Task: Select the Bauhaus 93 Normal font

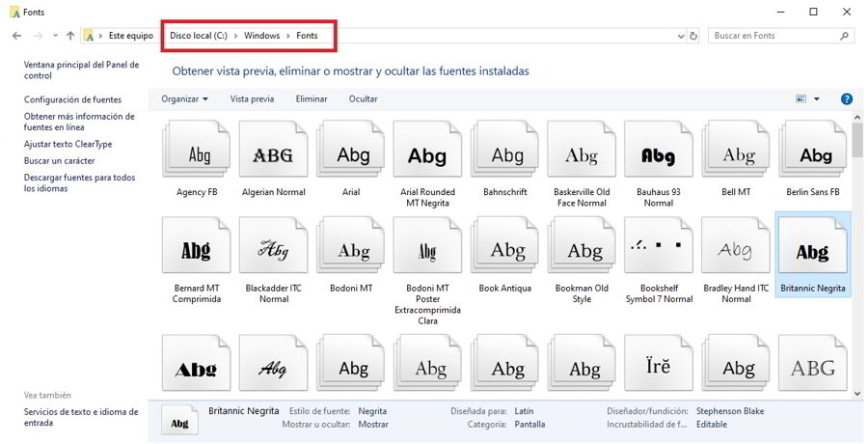Action: (x=658, y=149)
